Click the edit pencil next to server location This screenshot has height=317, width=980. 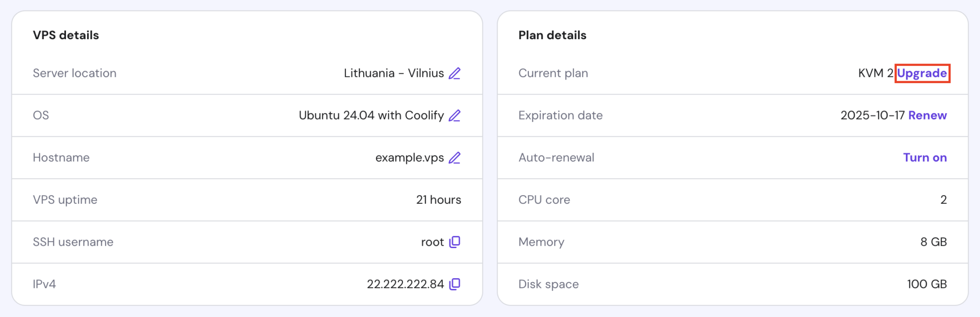[455, 73]
